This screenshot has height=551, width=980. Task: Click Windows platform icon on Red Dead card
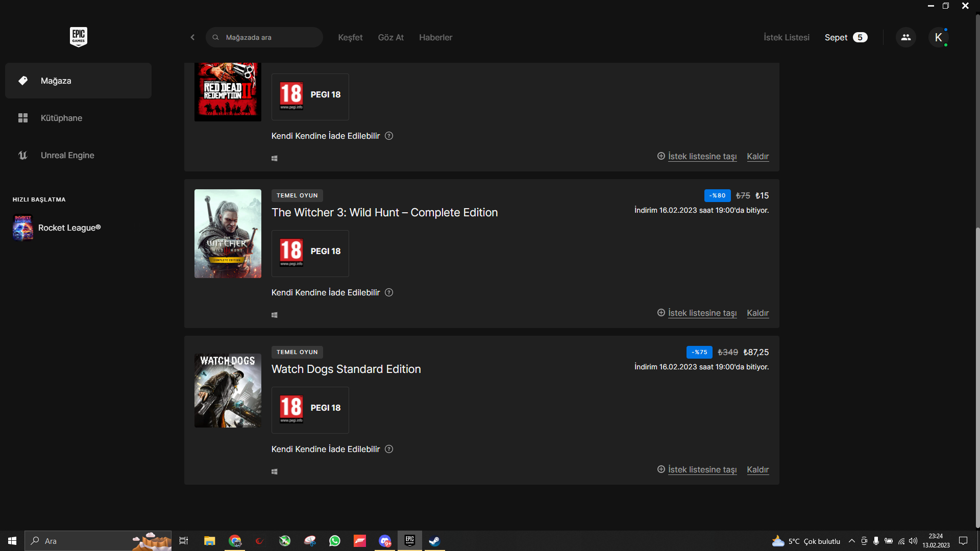pos(275,159)
